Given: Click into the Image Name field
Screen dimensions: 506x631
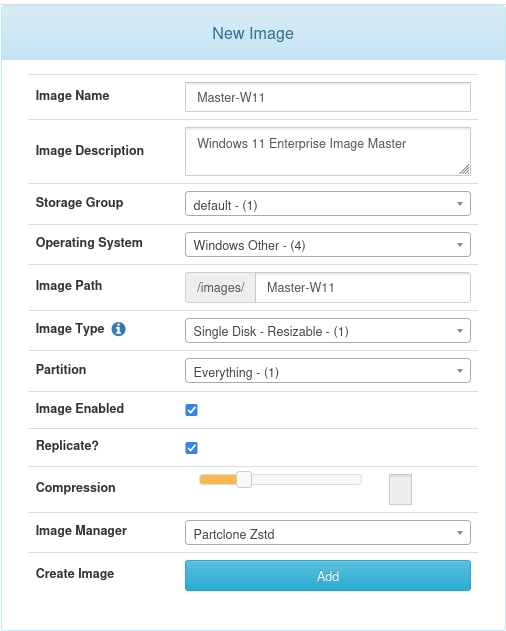Looking at the screenshot, I should pos(328,97).
